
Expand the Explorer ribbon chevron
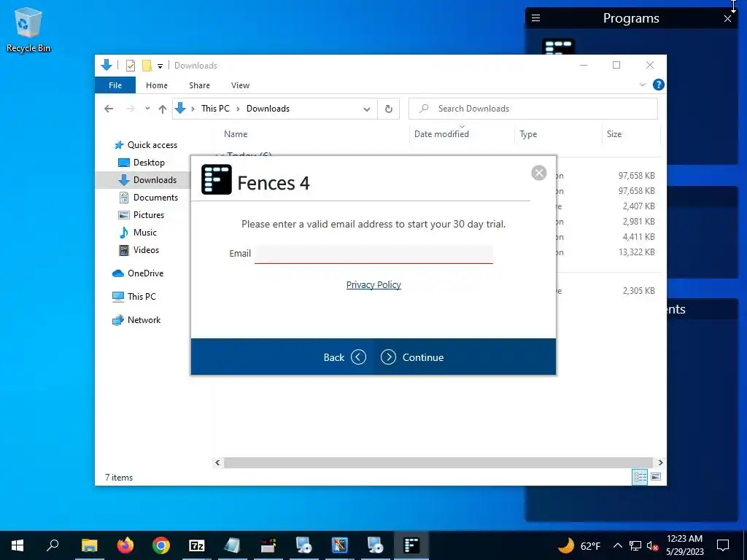coord(642,85)
